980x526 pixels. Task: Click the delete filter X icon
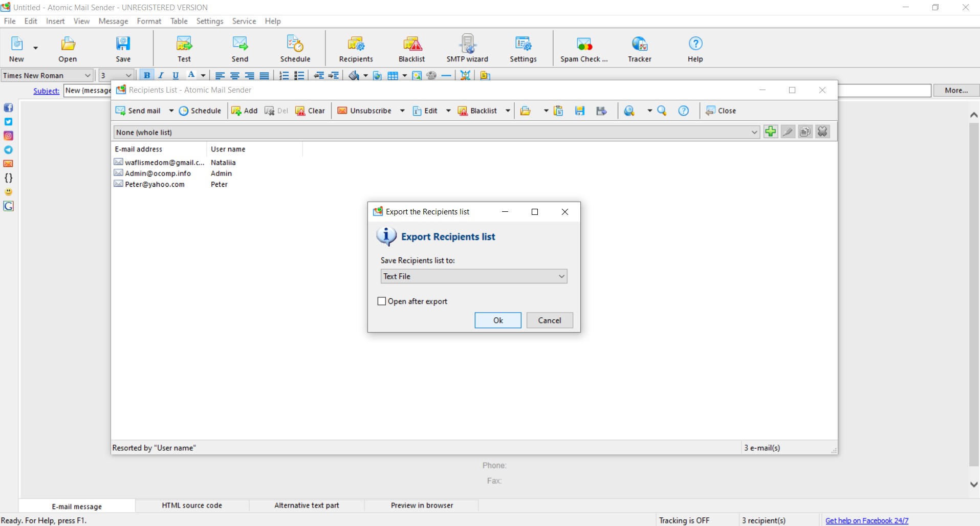[822, 131]
